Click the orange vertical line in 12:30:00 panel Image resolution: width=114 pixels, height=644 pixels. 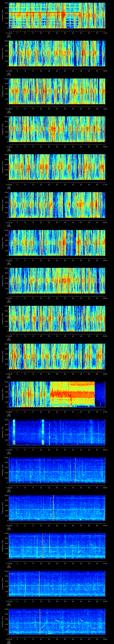[x=42, y=546]
